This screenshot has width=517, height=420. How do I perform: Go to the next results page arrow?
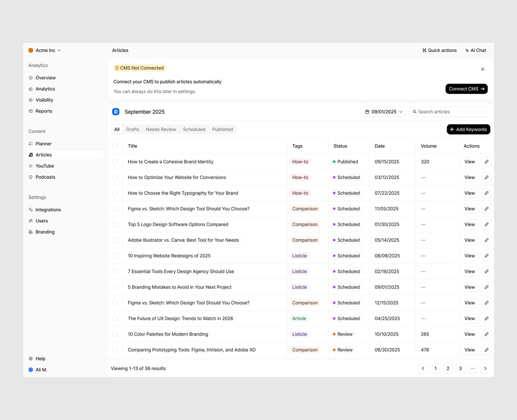tap(485, 368)
